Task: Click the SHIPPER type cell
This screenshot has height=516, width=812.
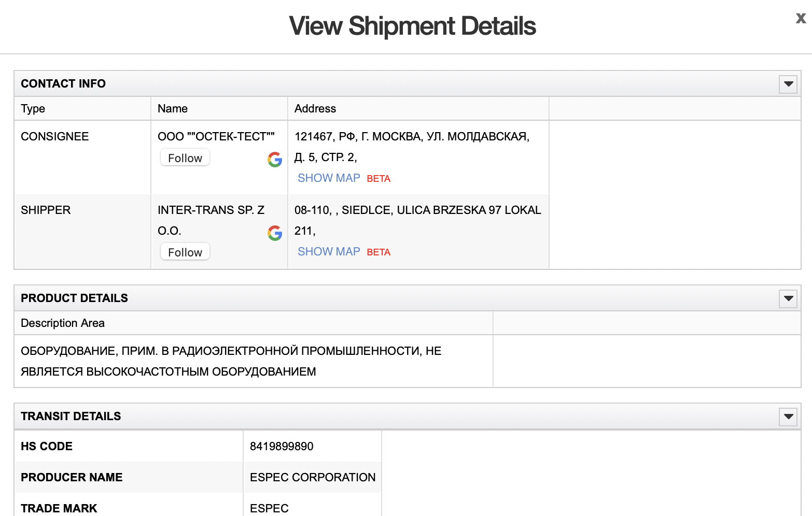Action: tap(46, 210)
